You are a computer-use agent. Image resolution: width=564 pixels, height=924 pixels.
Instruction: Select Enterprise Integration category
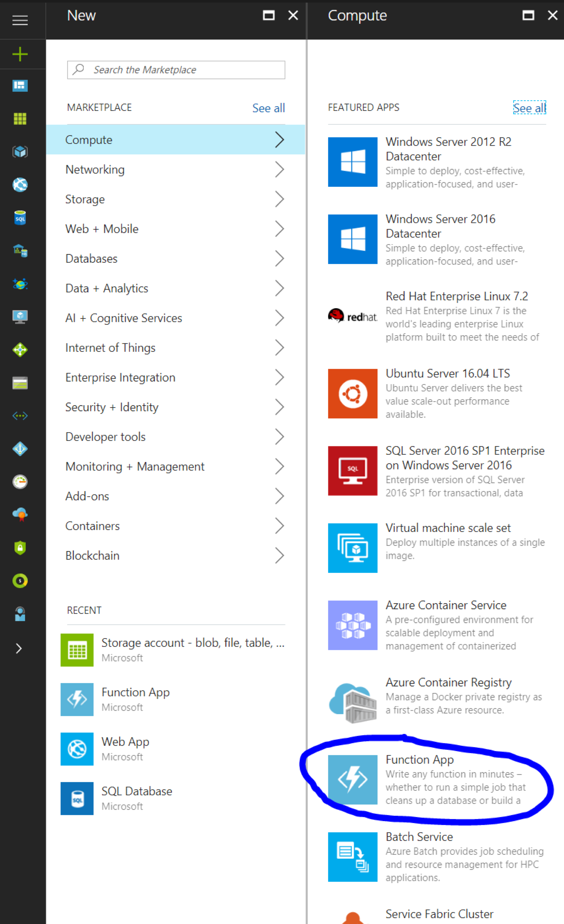(176, 377)
